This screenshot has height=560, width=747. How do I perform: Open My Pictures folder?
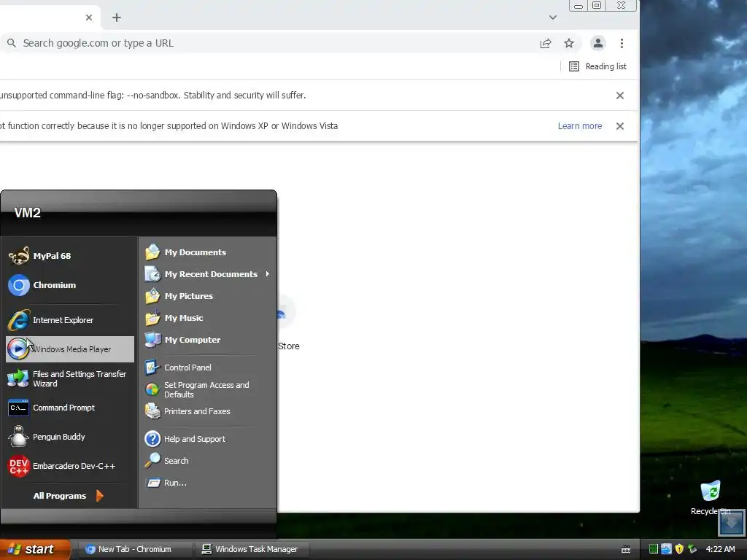(x=207, y=296)
